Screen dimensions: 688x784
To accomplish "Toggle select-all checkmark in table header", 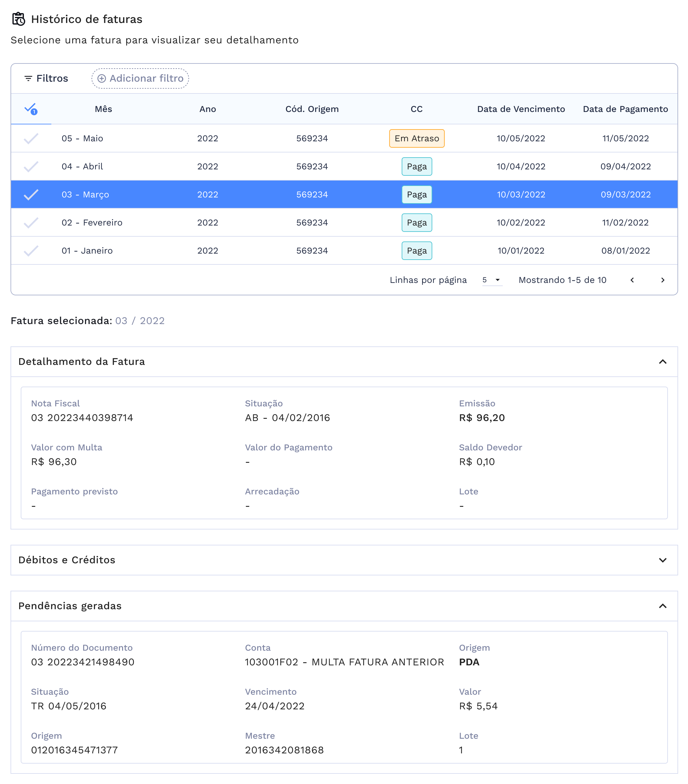I will [31, 109].
